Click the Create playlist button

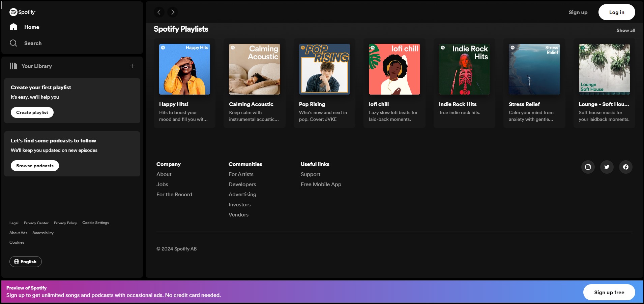[x=32, y=112]
